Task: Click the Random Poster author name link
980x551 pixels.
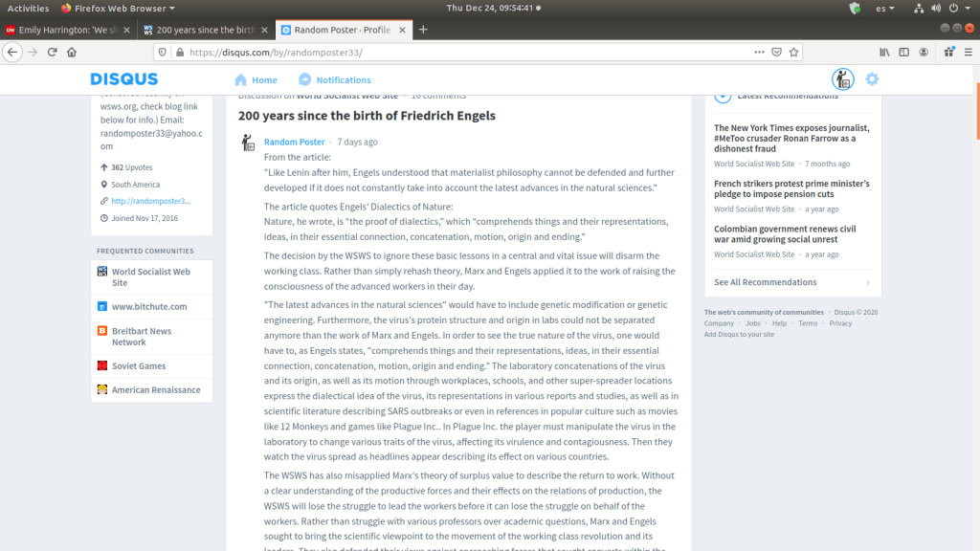Action: click(294, 142)
